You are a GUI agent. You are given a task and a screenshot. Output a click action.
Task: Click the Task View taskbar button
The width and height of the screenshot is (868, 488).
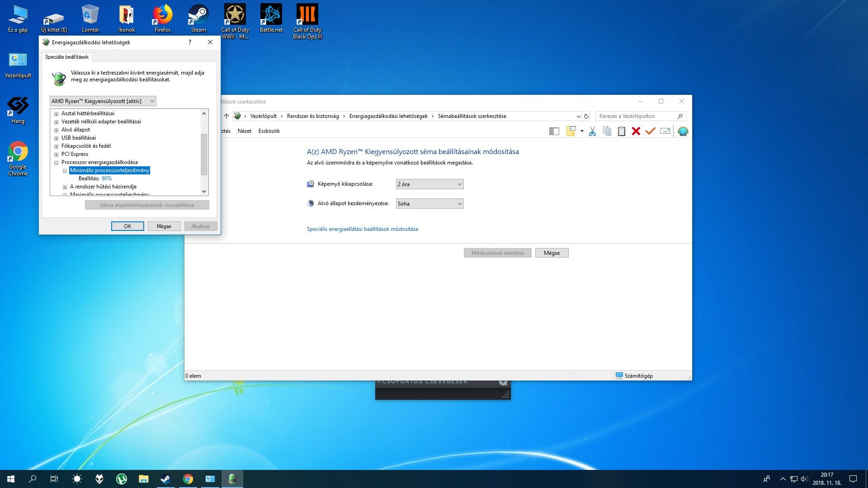54,479
